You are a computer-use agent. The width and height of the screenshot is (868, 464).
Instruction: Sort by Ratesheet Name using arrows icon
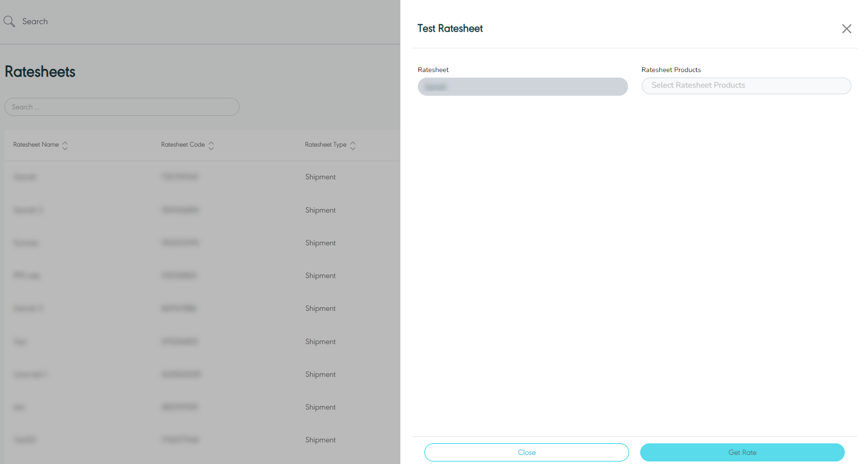click(65, 145)
